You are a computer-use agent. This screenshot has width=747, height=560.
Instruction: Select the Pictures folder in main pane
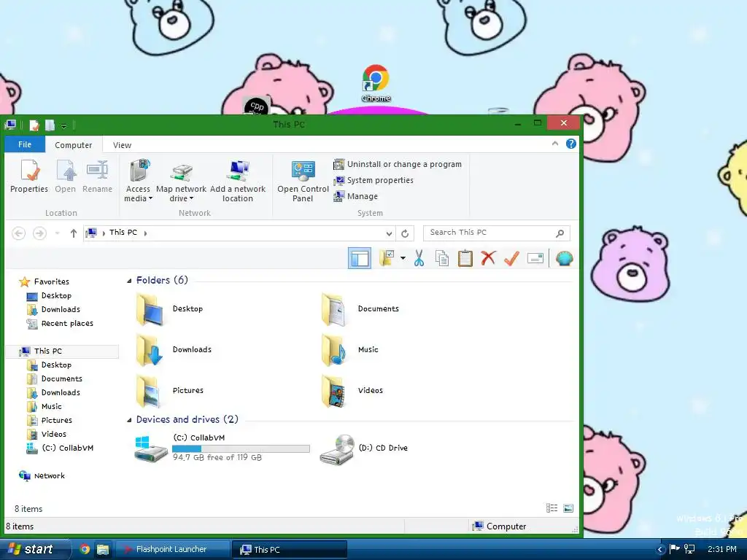[169, 391]
